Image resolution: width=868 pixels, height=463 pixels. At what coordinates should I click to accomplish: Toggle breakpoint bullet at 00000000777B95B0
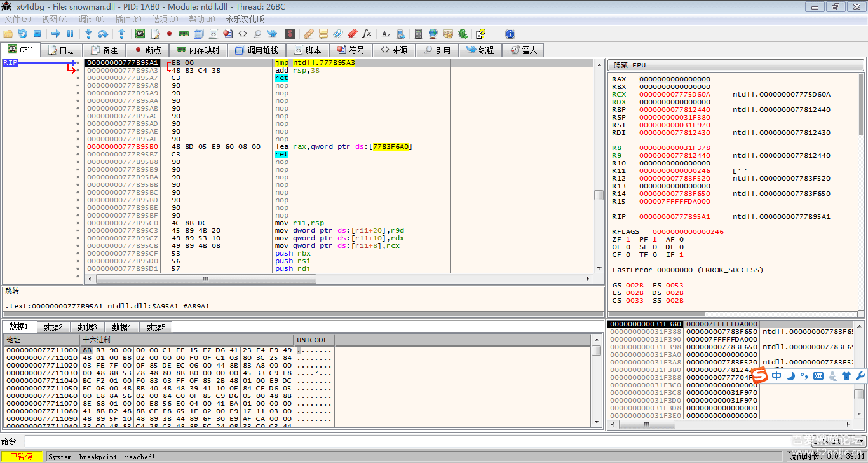point(78,147)
